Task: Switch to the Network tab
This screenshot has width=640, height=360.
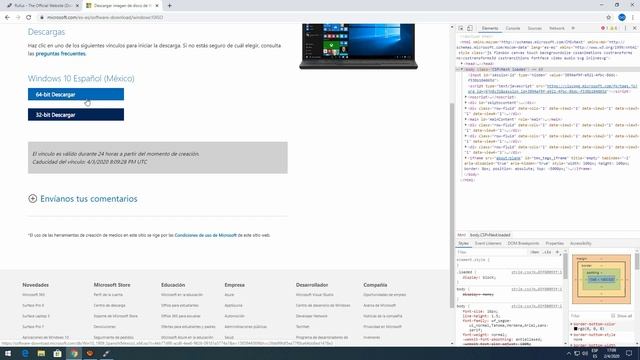Action: point(556,28)
